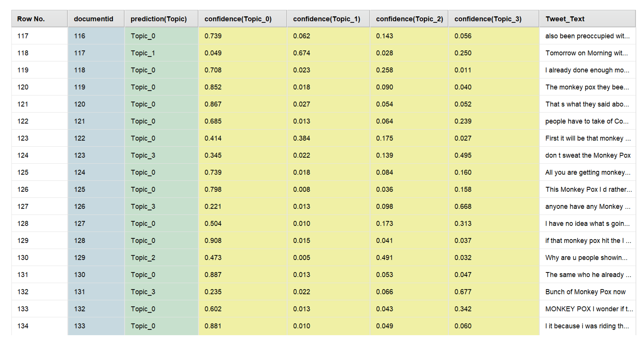Click the documentid column header
This screenshot has width=644, height=344.
pos(93,19)
